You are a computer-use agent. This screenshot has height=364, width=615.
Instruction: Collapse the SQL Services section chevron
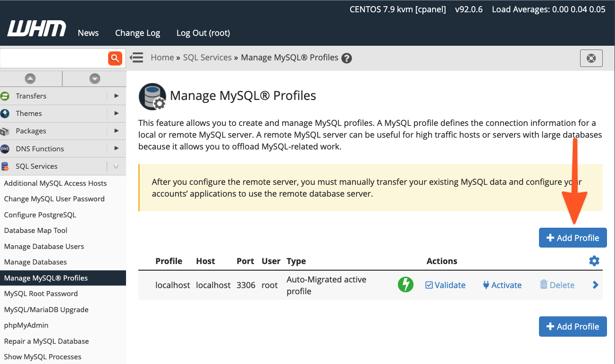point(116,166)
